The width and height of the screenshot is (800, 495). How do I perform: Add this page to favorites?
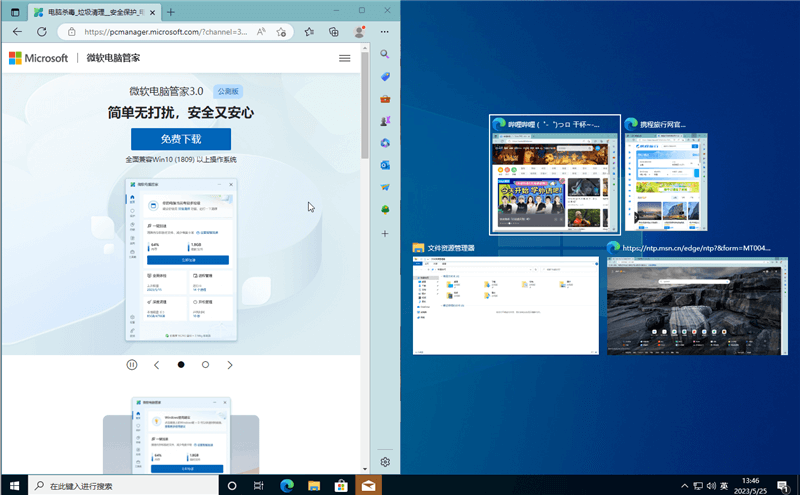(x=281, y=32)
